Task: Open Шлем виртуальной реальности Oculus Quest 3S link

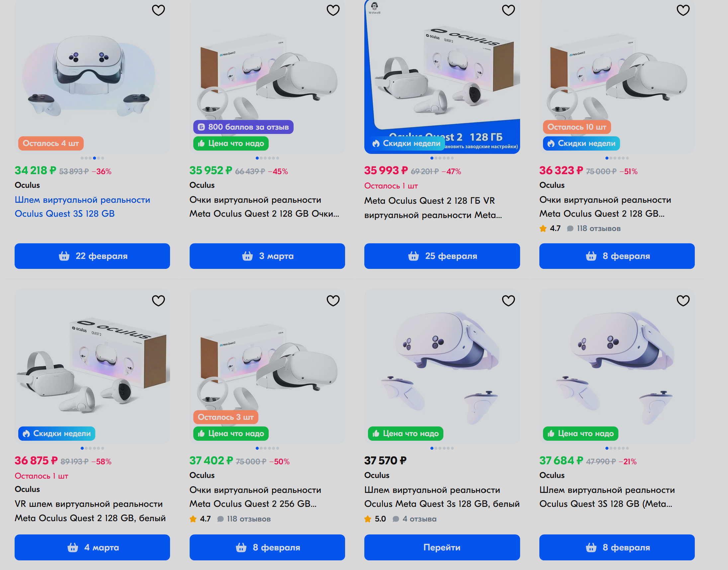Action: coord(82,207)
